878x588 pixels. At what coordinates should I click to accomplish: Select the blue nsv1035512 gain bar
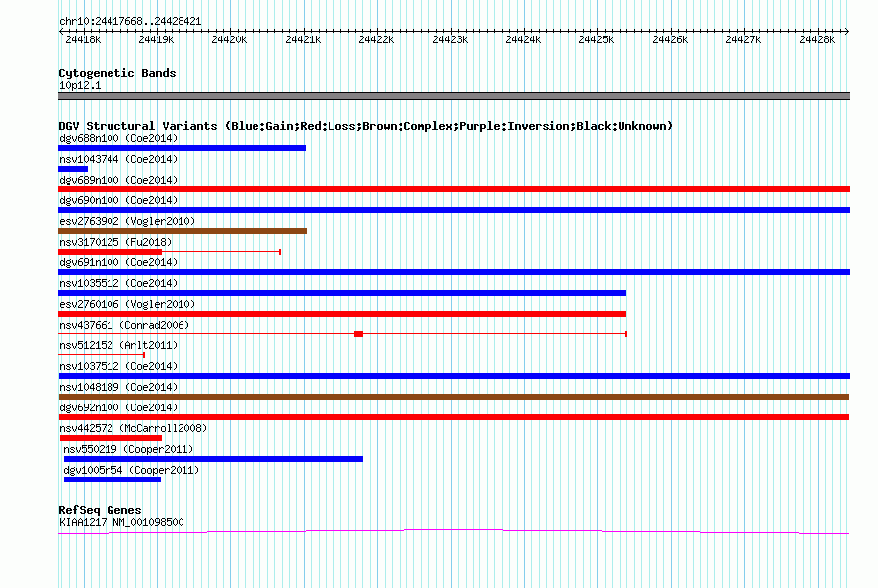342,293
